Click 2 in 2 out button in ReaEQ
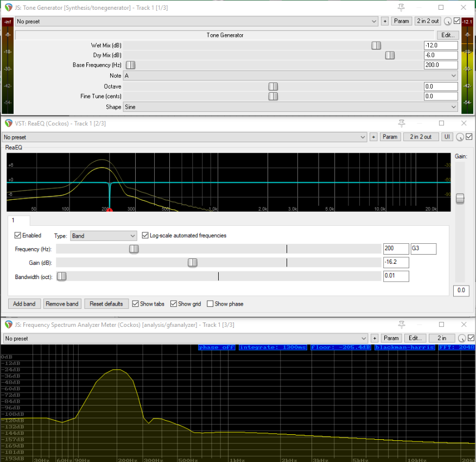 point(421,137)
